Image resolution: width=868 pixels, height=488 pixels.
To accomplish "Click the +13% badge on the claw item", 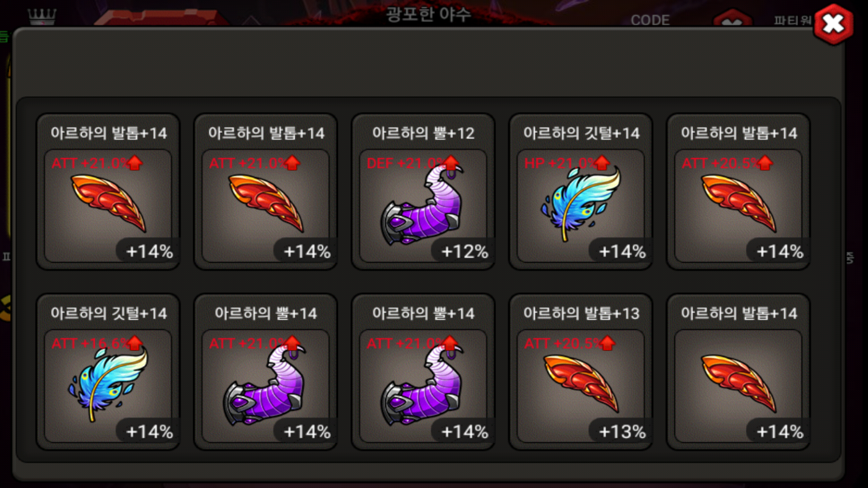I will click(x=622, y=432).
